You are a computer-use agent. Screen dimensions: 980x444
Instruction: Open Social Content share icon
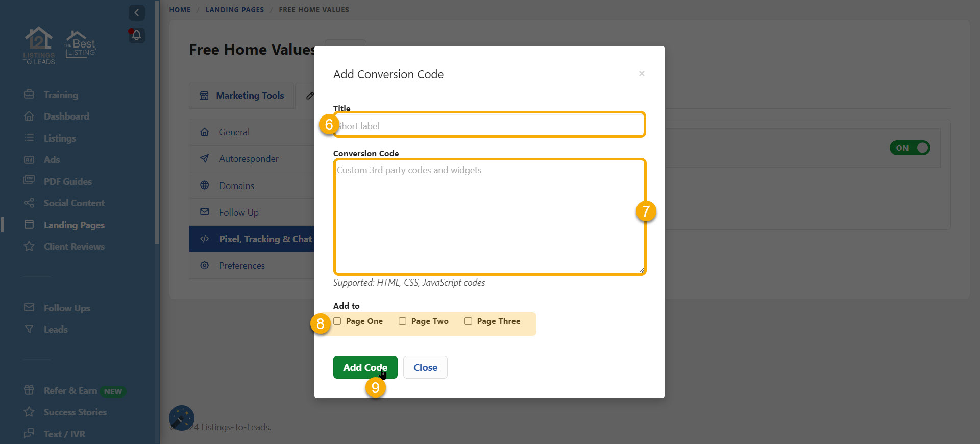[x=29, y=203]
